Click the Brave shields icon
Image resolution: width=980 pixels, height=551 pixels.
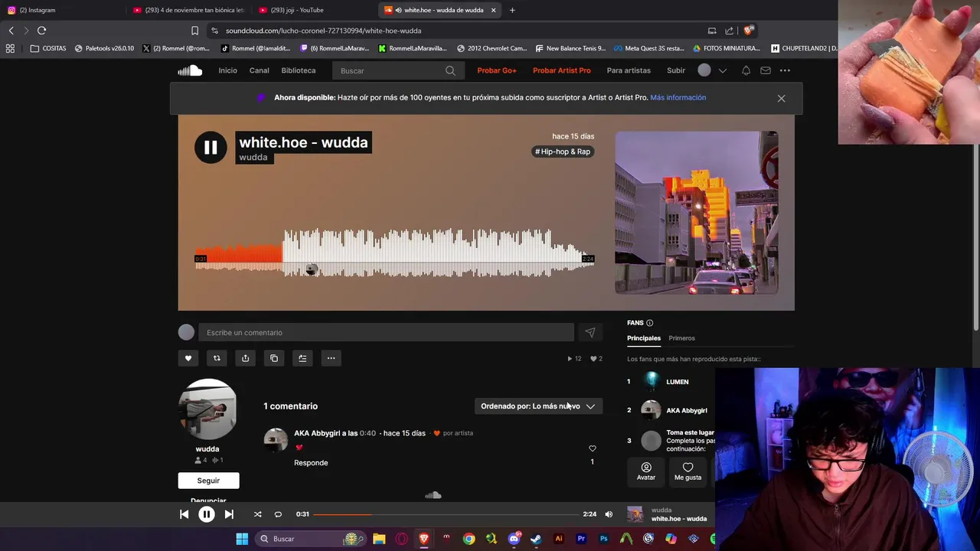(x=749, y=31)
